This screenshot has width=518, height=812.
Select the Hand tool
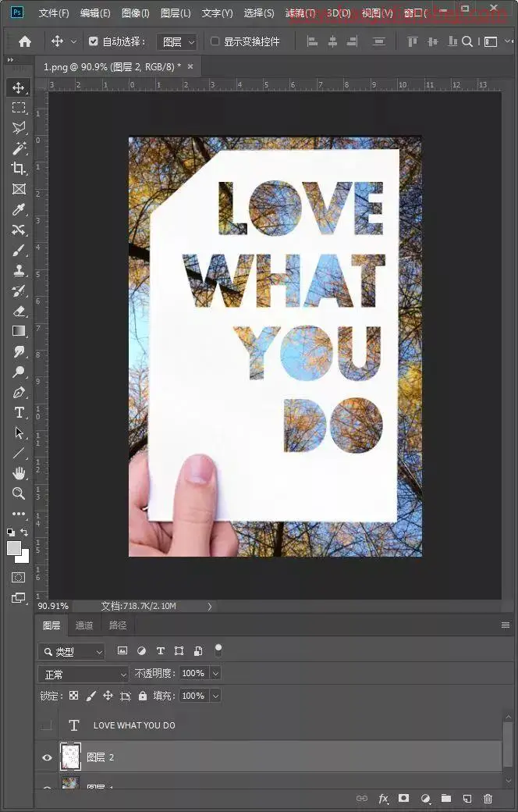coord(19,473)
